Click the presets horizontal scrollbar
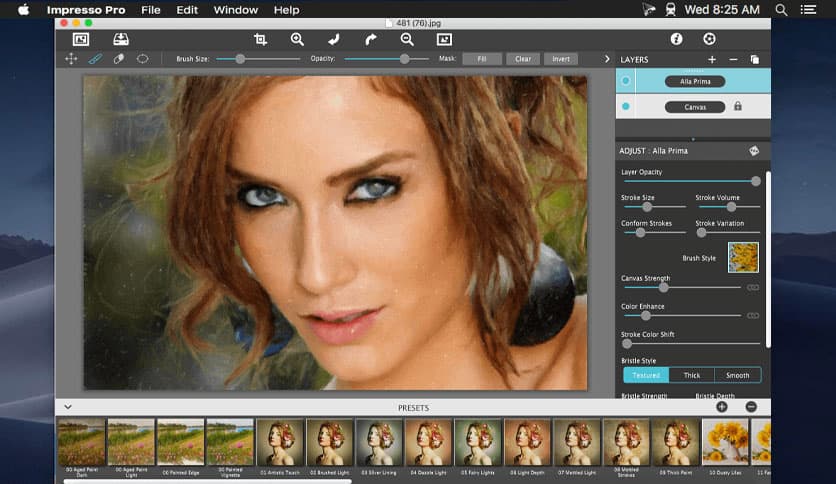The width and height of the screenshot is (836, 484). coord(207,481)
